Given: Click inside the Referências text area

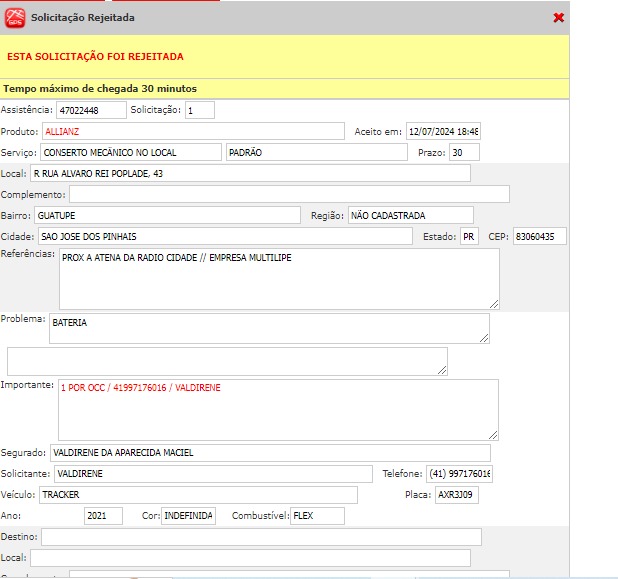Looking at the screenshot, I should [278, 278].
